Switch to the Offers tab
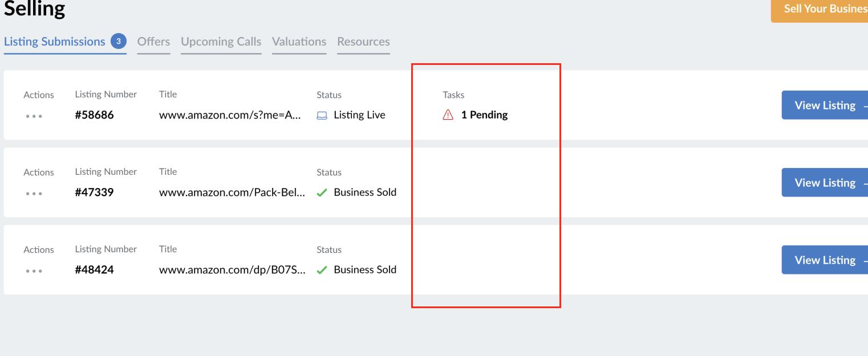This screenshot has height=356, width=868. [x=153, y=42]
